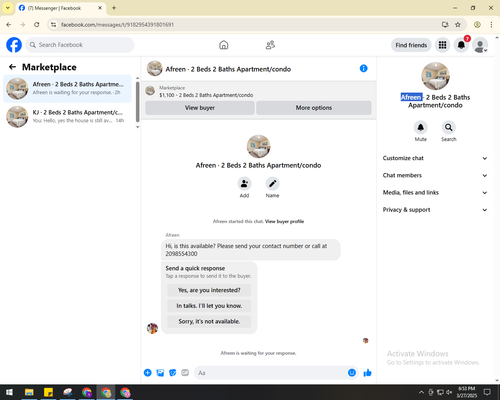The image size is (500, 400).
Task: Open the notifications bell
Action: tap(461, 45)
